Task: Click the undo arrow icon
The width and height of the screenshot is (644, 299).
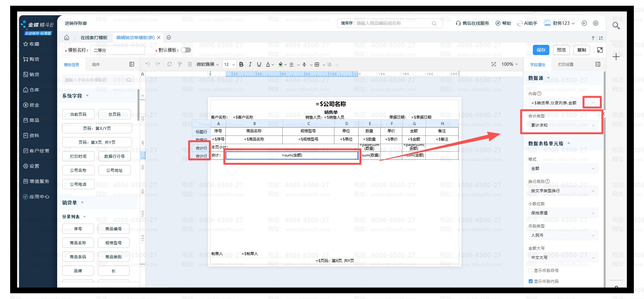Action: coord(148,65)
